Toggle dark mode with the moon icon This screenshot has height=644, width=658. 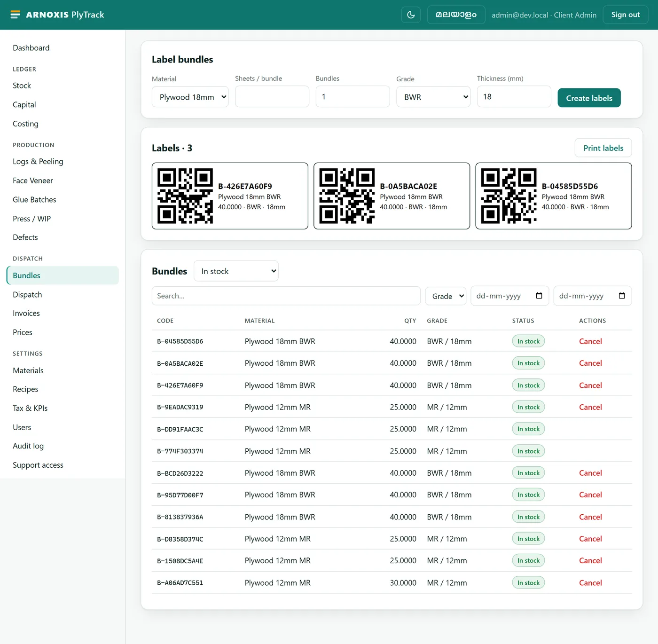tap(411, 15)
